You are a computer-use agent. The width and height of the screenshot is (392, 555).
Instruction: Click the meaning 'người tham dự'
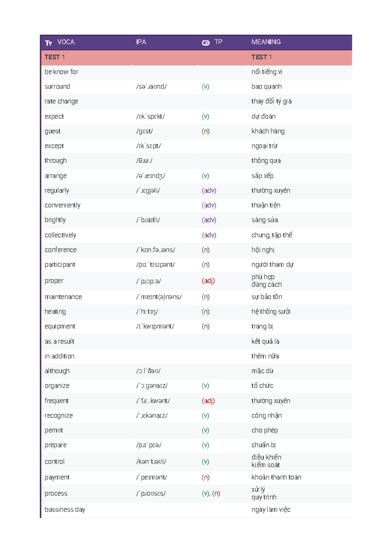pos(272,265)
